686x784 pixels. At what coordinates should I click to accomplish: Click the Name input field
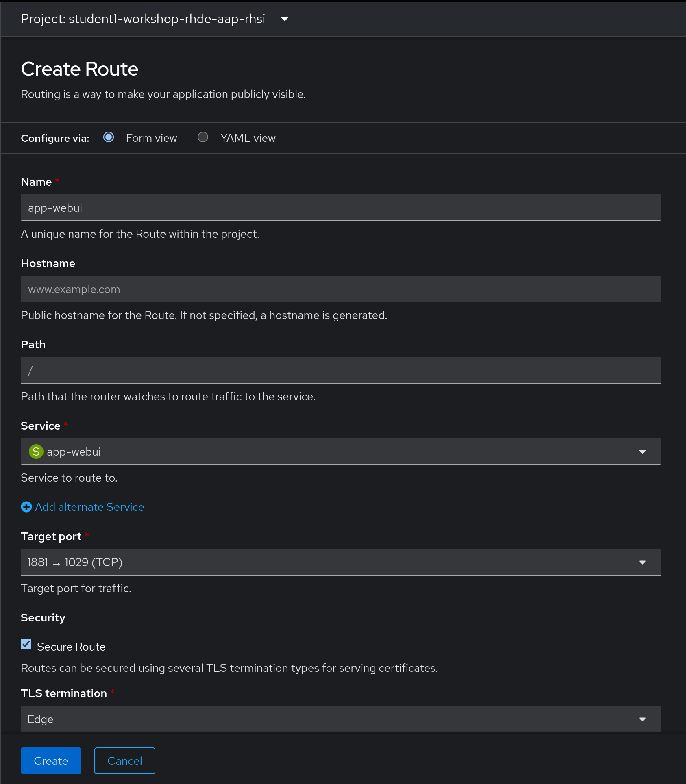[x=341, y=208]
